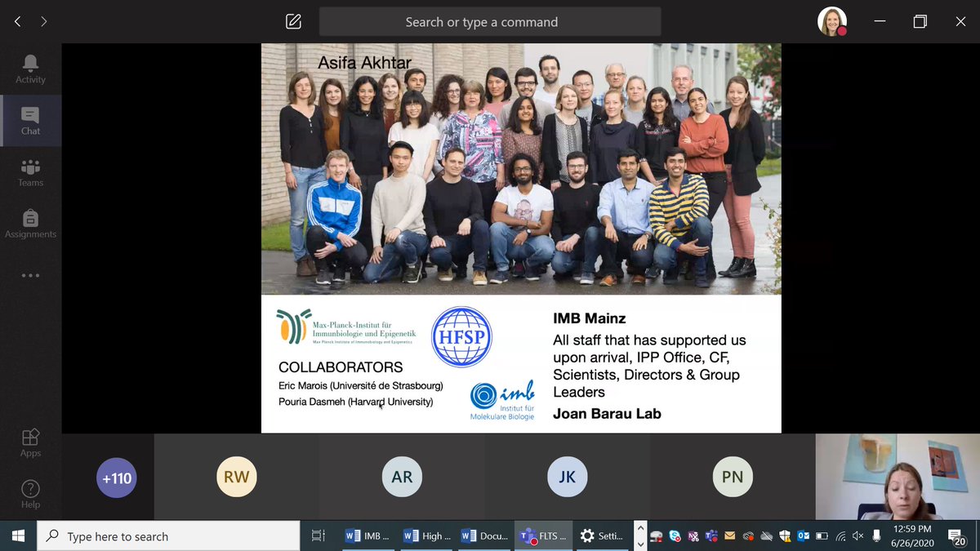This screenshot has height=551, width=980.
Task: Show more apps via the ellipsis
Action: pyautogui.click(x=30, y=275)
